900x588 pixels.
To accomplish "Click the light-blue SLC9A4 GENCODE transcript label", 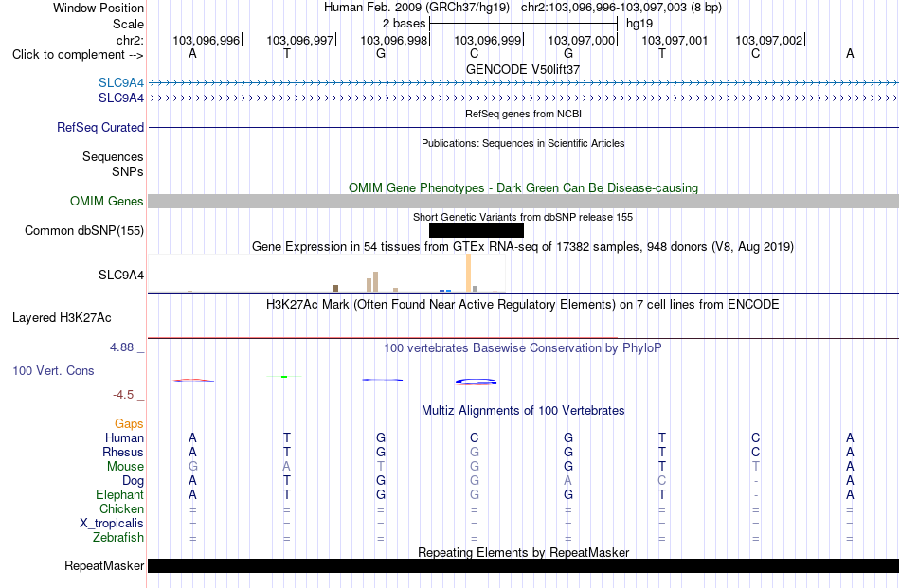I will pyautogui.click(x=121, y=83).
